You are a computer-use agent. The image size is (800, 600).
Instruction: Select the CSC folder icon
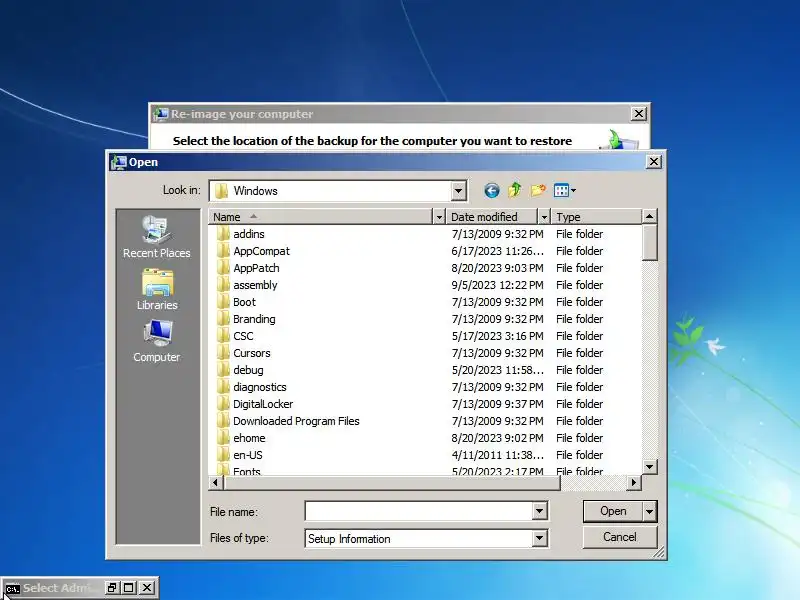click(x=223, y=336)
